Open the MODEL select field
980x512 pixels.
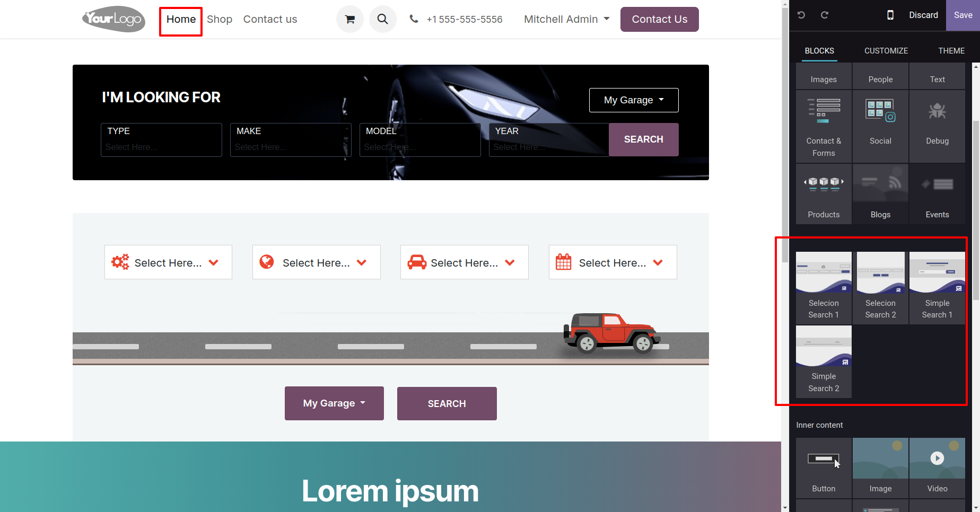coord(420,140)
